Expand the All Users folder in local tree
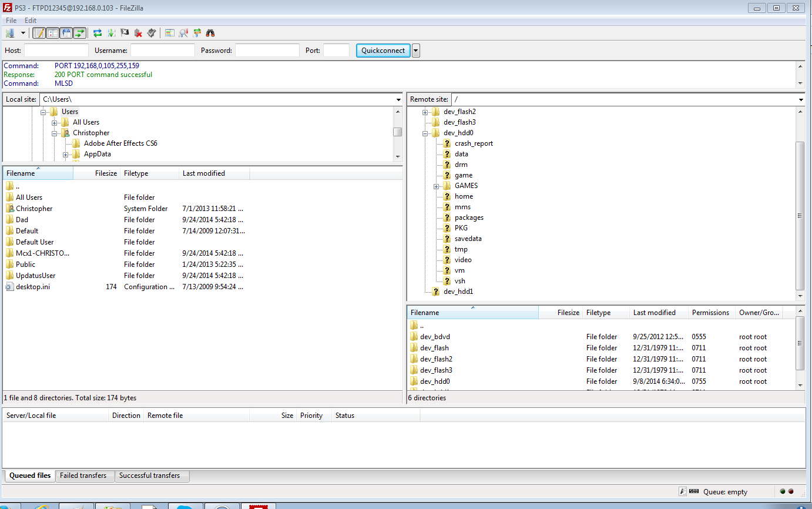812x509 pixels. (55, 122)
